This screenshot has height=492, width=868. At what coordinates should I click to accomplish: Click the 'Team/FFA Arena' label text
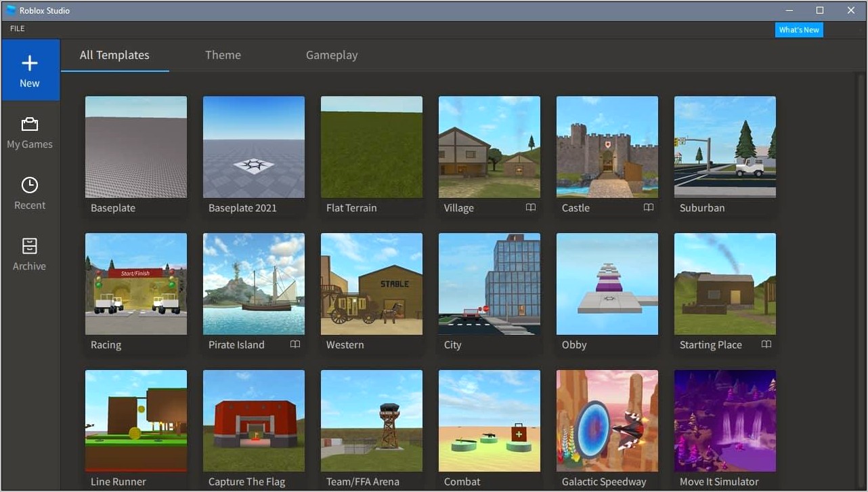(x=363, y=482)
